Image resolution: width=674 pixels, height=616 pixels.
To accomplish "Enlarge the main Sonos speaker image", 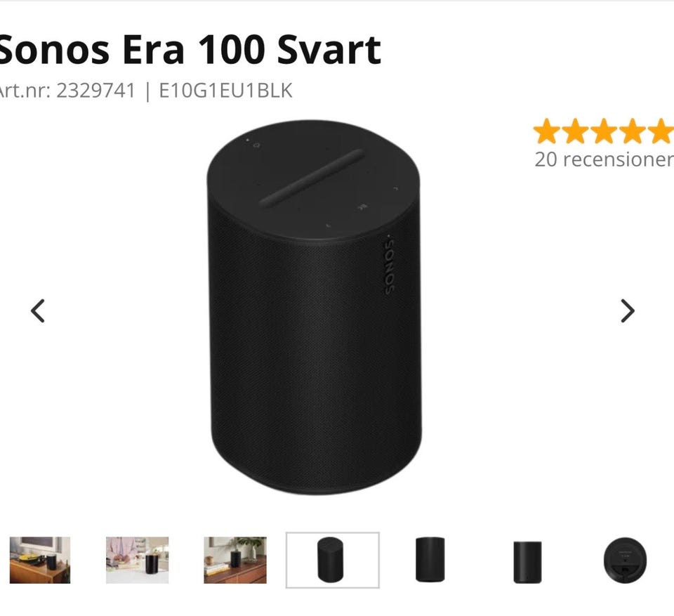I will coord(313,307).
